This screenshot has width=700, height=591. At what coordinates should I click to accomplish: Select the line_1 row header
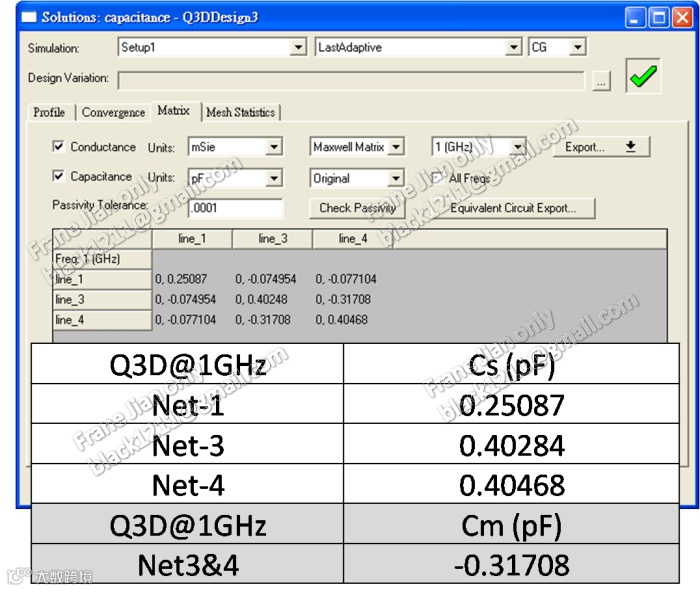102,279
